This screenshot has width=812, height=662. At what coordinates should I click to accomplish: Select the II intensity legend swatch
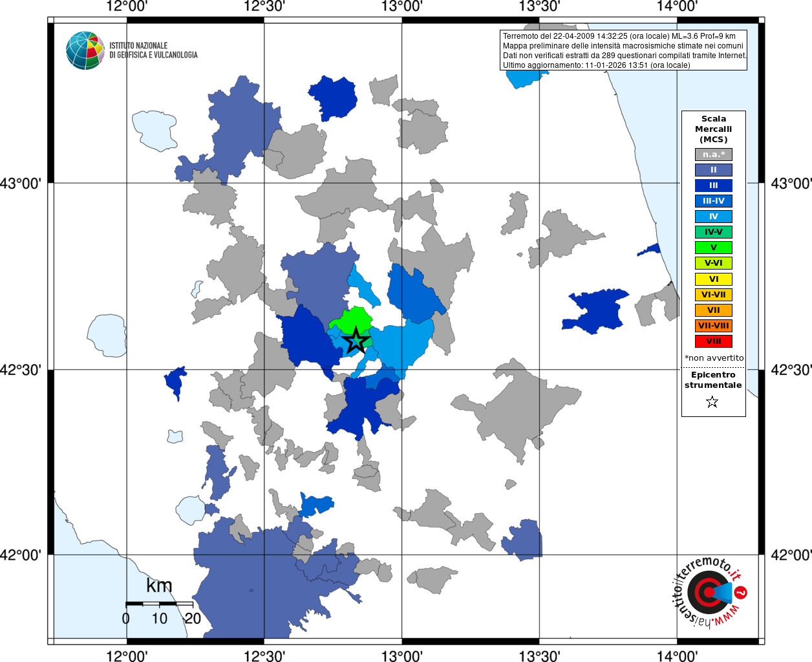[714, 170]
